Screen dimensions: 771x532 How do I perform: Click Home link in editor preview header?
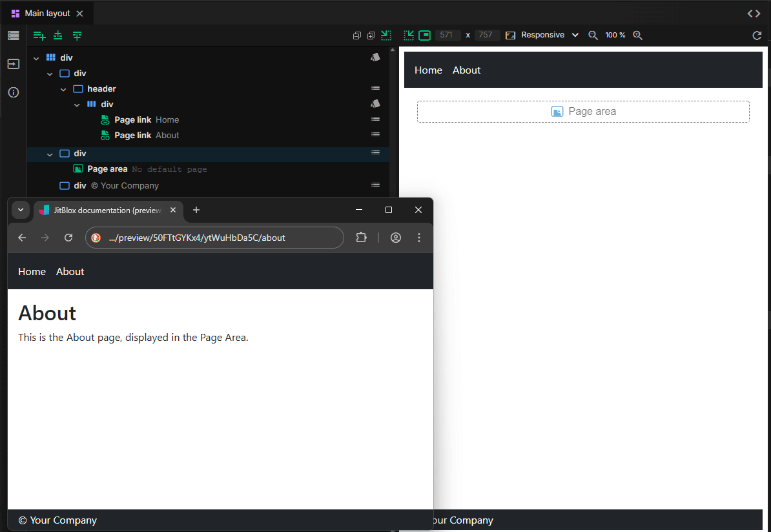[x=428, y=70]
